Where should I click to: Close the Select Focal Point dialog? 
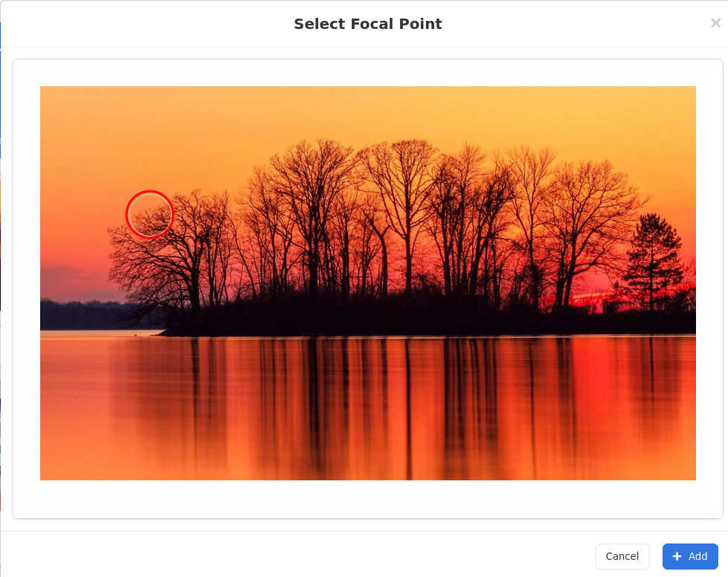(715, 23)
